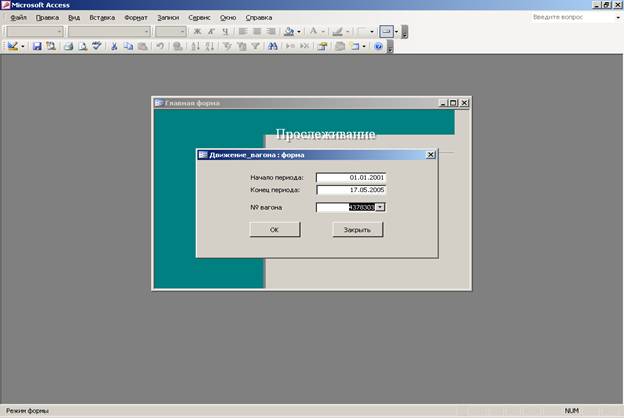Toggle Bold formatting button

(x=197, y=32)
